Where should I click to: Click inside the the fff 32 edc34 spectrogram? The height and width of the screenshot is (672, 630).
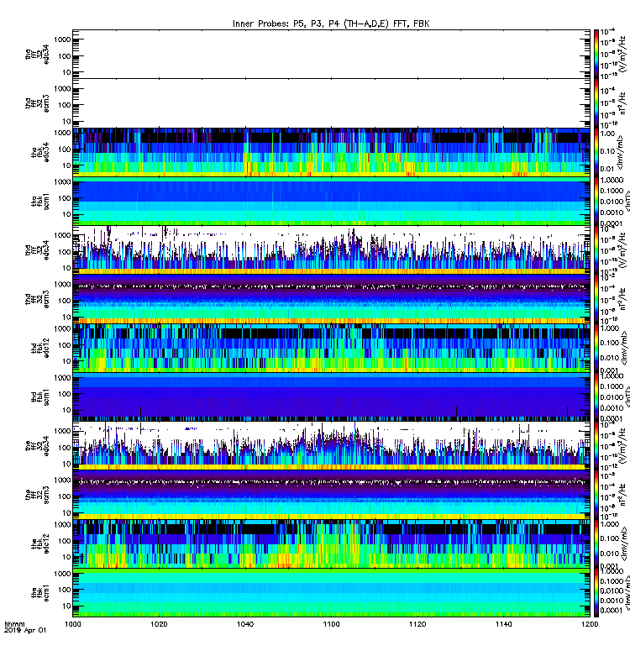pos(331,445)
